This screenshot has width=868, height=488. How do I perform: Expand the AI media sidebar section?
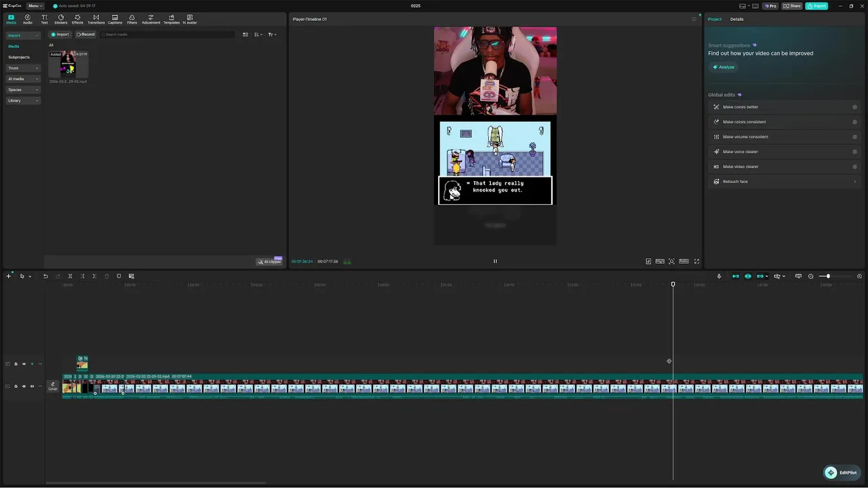[24, 79]
